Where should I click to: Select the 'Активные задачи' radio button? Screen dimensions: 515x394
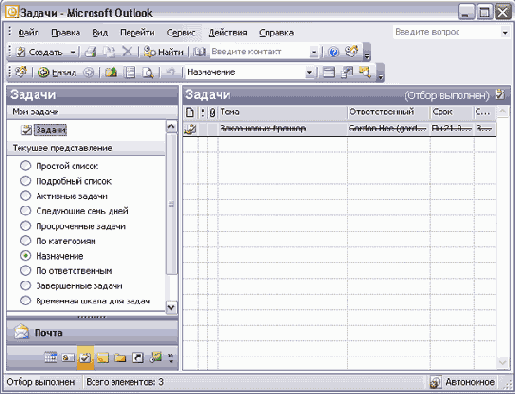(x=26, y=196)
